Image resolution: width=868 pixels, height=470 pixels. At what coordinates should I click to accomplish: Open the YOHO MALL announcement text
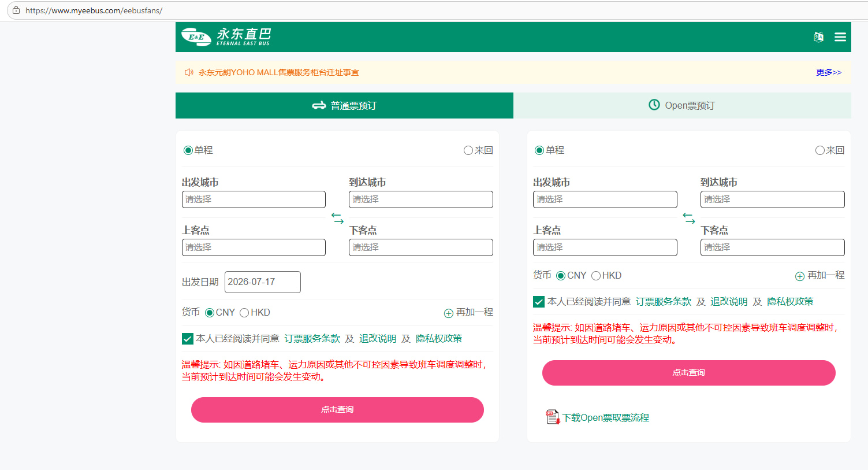(x=279, y=72)
